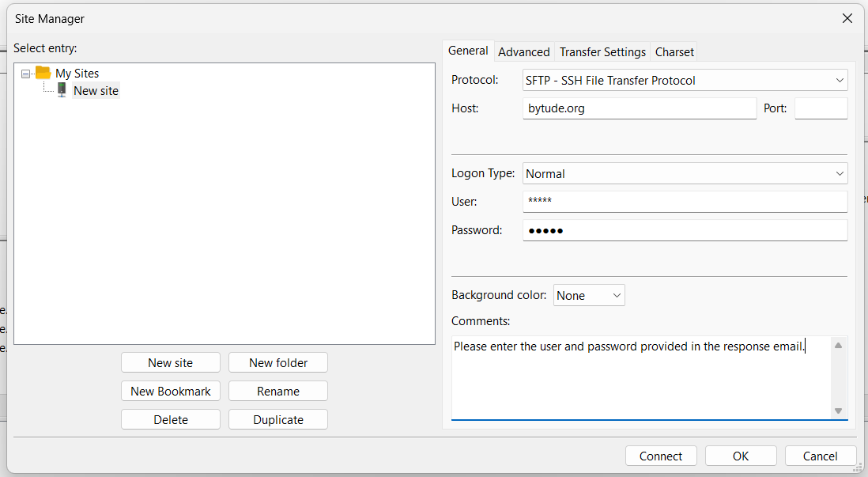Close the Site Manager dialog
The height and width of the screenshot is (477, 868).
[847, 18]
